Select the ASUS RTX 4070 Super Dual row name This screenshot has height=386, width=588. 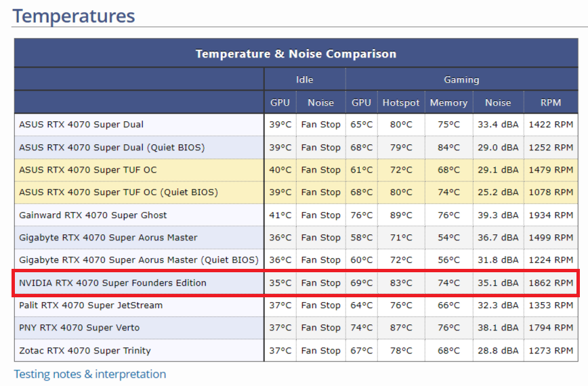coord(81,125)
